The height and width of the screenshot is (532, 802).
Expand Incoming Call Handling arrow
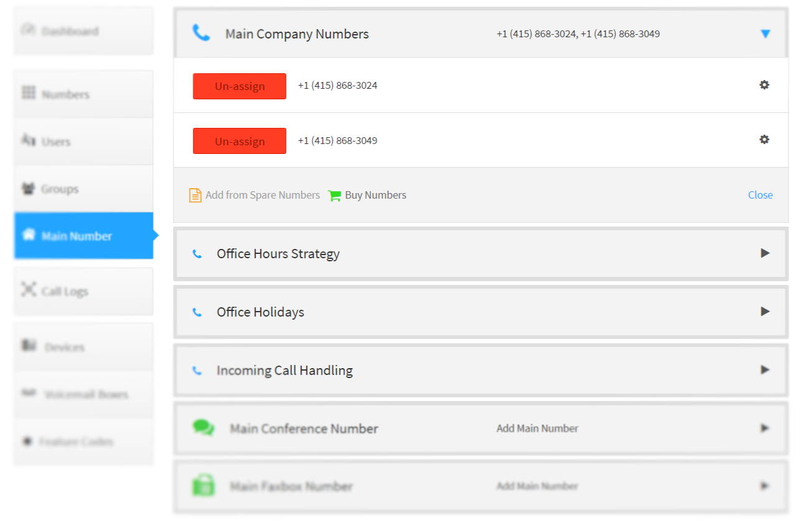[x=765, y=370]
